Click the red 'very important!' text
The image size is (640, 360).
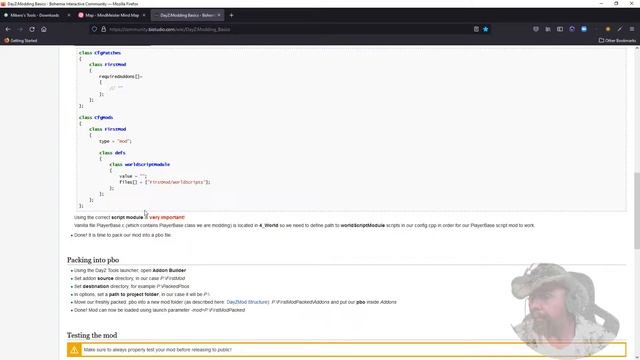pos(167,218)
